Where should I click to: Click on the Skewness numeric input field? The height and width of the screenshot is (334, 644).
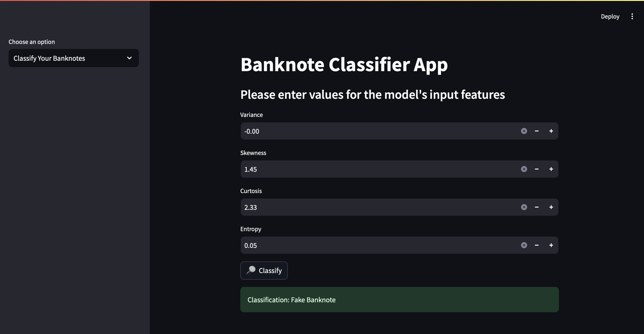(378, 169)
